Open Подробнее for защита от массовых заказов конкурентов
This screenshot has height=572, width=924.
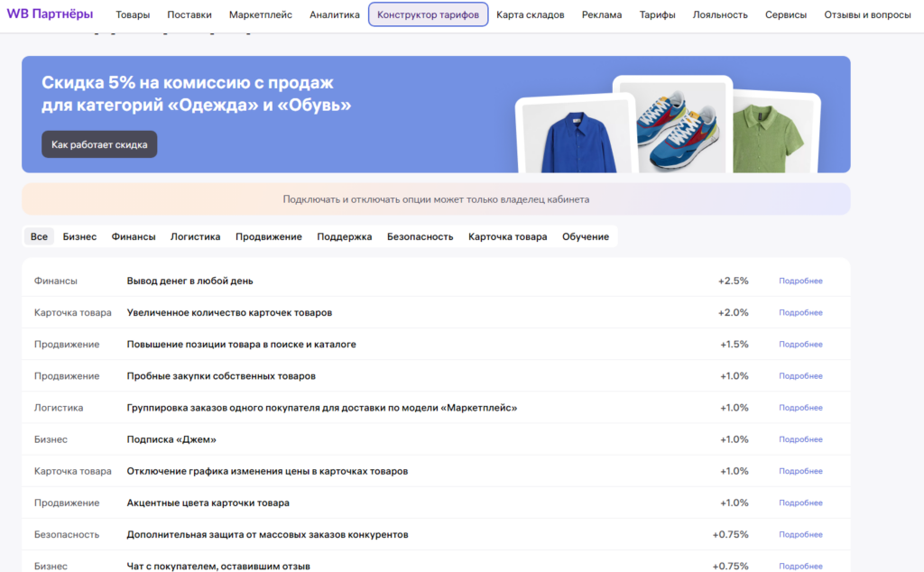(800, 533)
